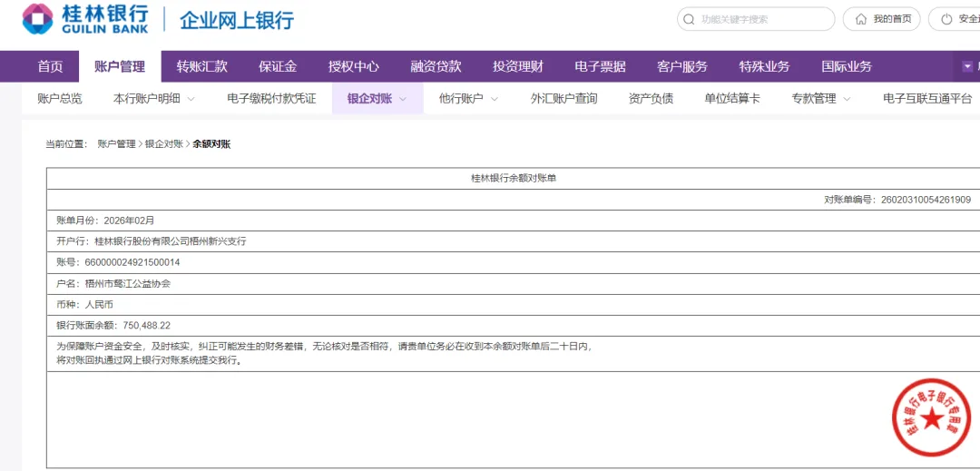This screenshot has width=980, height=471.
Task: Open 电子互联互通平台 submenu
Action: click(927, 99)
